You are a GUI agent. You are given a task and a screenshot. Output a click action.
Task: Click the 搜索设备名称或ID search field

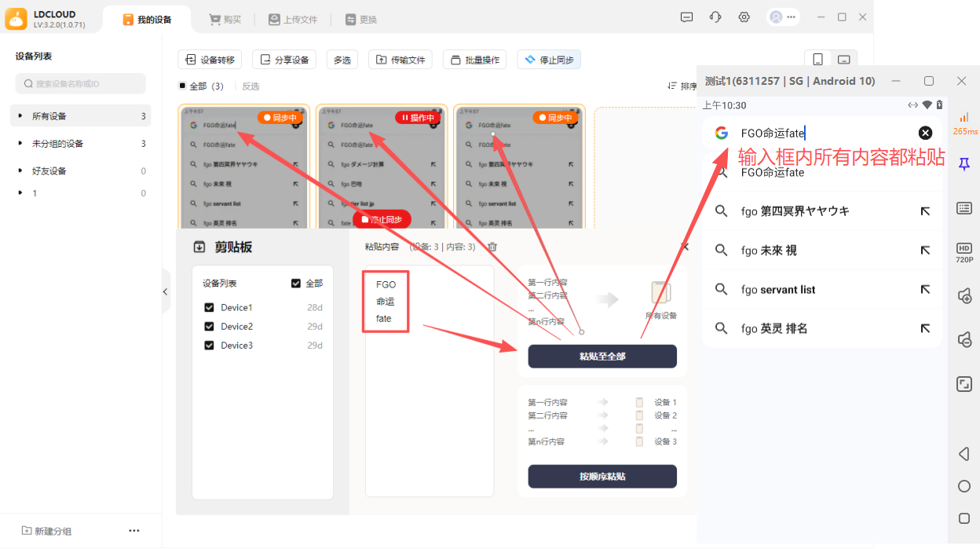(81, 84)
